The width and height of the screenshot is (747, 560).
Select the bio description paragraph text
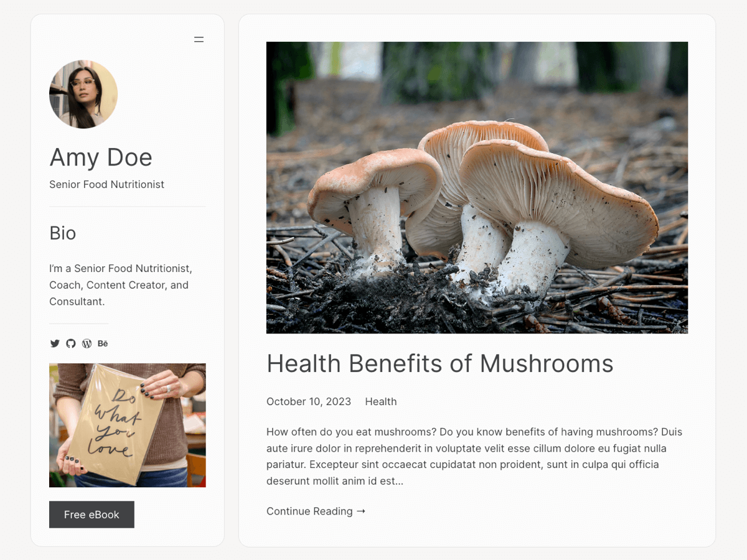click(x=120, y=284)
